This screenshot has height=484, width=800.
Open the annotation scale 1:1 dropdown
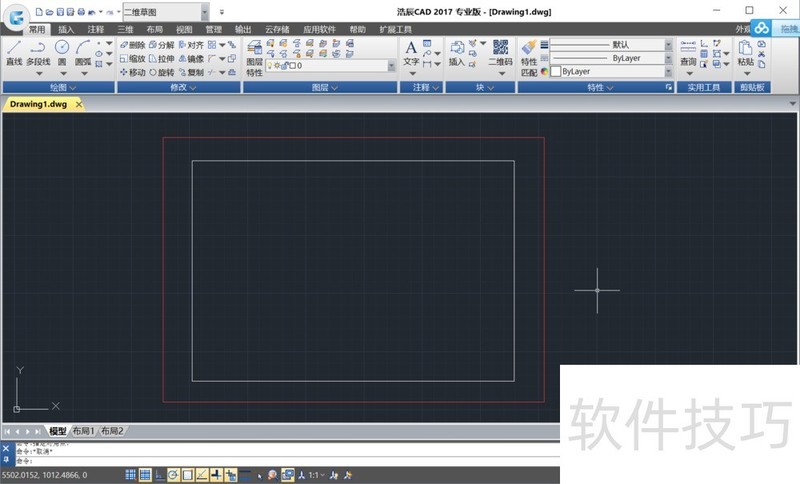tap(317, 475)
